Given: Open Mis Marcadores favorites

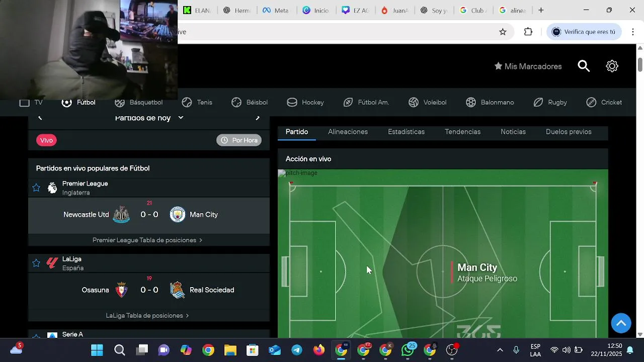Looking at the screenshot, I should 528,66.
